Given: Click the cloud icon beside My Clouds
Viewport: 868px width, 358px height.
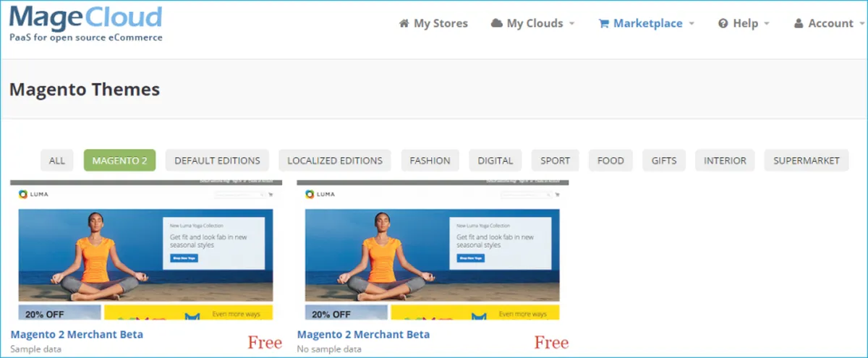Looking at the screenshot, I should 497,23.
